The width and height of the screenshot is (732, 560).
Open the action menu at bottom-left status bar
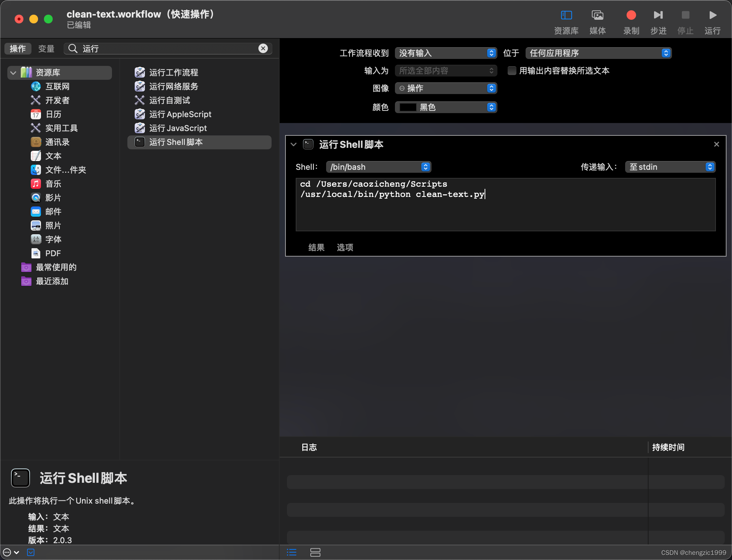(11, 552)
